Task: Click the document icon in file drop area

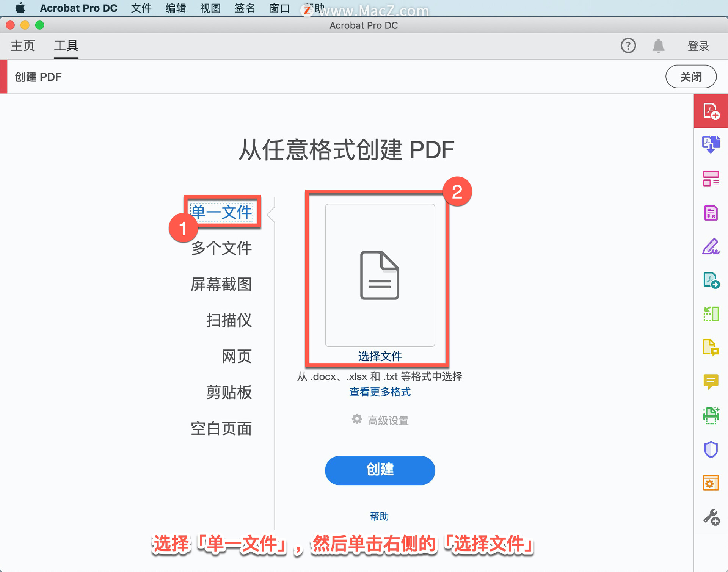Action: (380, 275)
